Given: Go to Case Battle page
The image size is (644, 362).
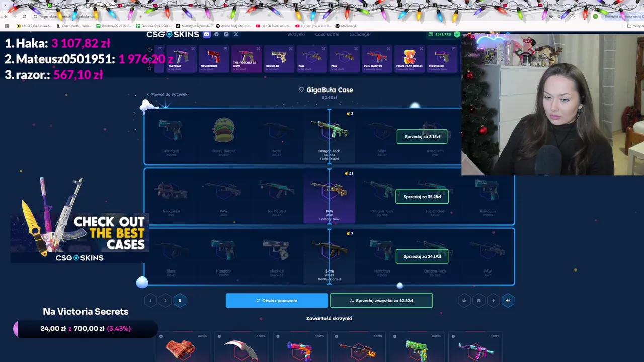Looking at the screenshot, I should pos(327,34).
